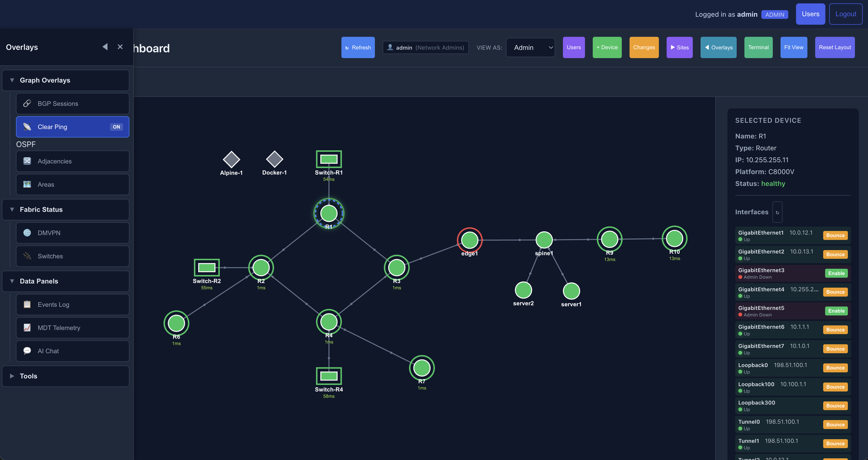The width and height of the screenshot is (868, 460).
Task: Select the server2 node
Action: pos(523,290)
